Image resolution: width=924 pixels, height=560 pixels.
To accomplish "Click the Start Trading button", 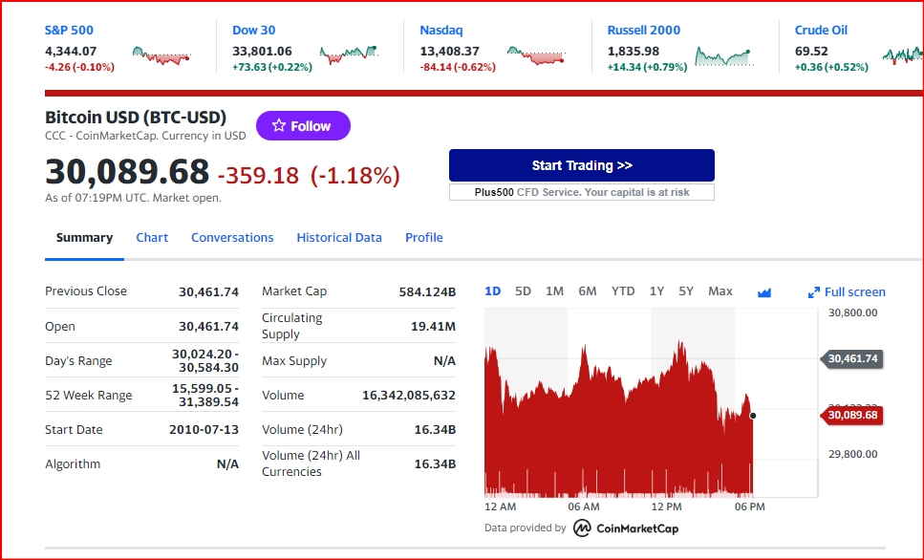I will coord(582,165).
